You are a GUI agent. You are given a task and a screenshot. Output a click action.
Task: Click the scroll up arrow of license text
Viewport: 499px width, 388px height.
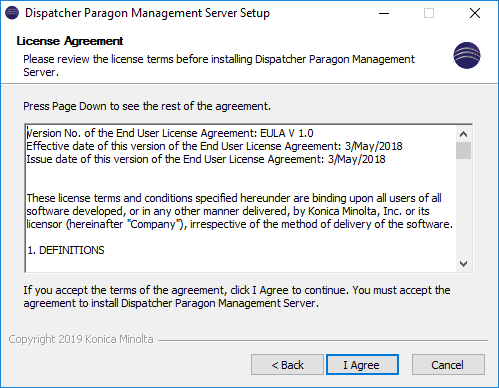pyautogui.click(x=463, y=134)
